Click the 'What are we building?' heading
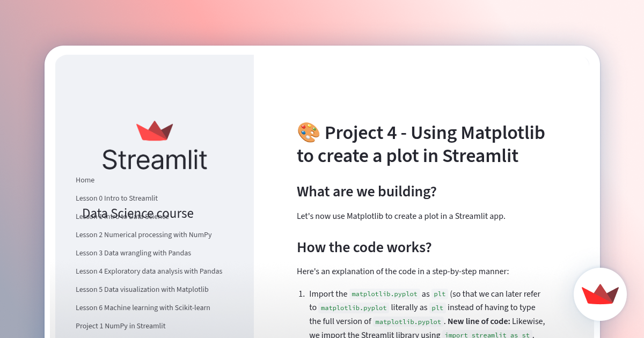644x338 pixels. (367, 192)
